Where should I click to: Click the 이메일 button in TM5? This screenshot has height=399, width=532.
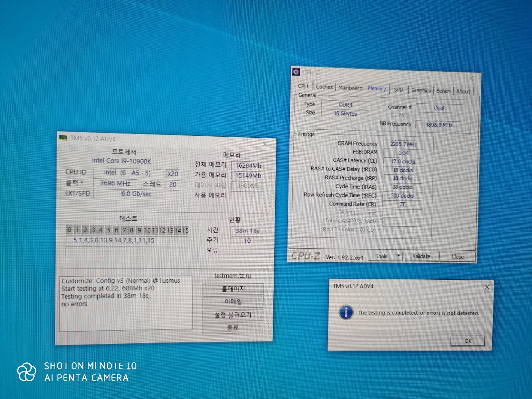233,302
